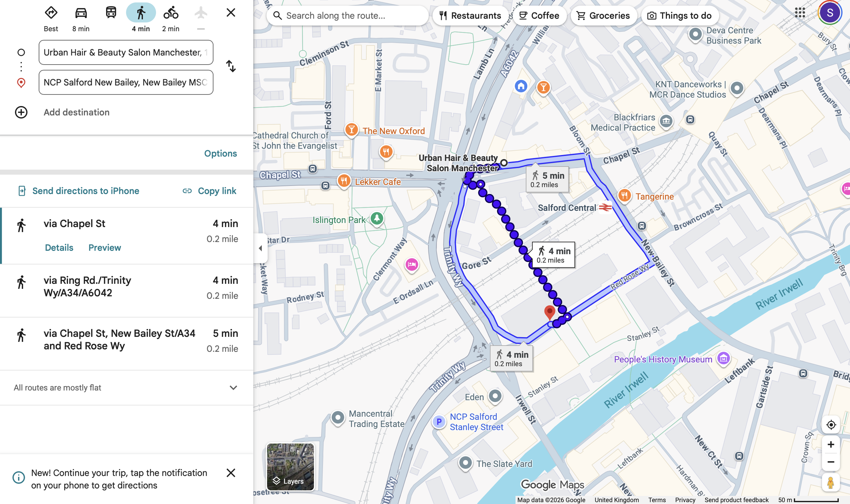This screenshot has width=850, height=504.
Task: Collapse the side panel arrow
Action: point(260,248)
